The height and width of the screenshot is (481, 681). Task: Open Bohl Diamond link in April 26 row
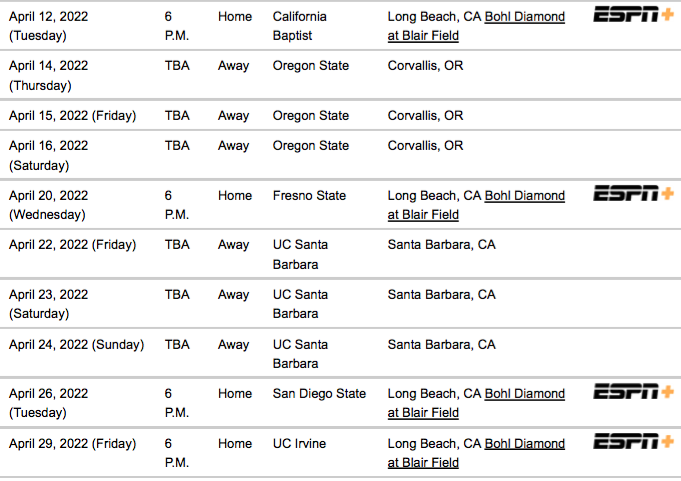click(x=476, y=403)
